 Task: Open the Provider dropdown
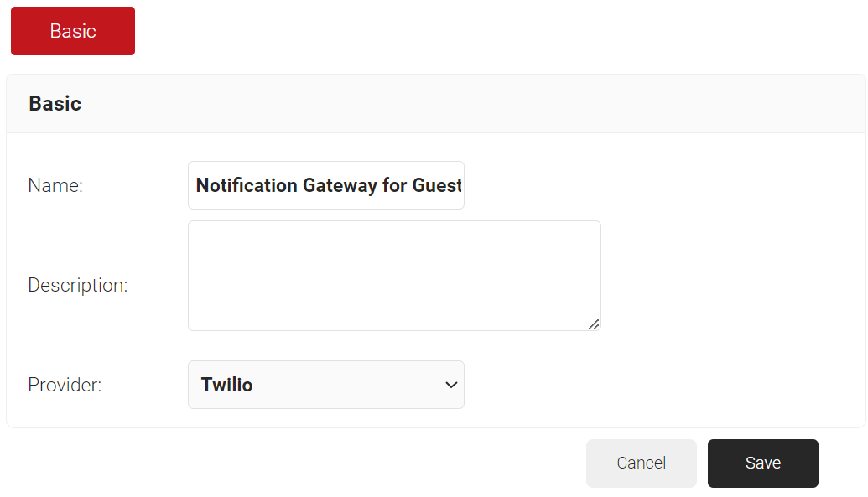(x=325, y=385)
